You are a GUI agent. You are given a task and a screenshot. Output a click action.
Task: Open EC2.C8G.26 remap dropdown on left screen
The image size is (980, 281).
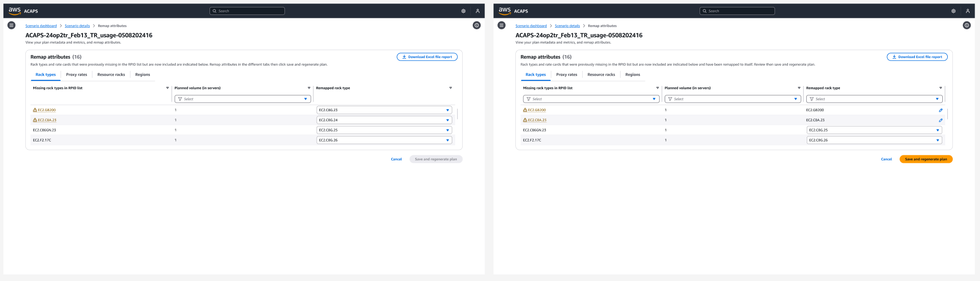click(384, 140)
